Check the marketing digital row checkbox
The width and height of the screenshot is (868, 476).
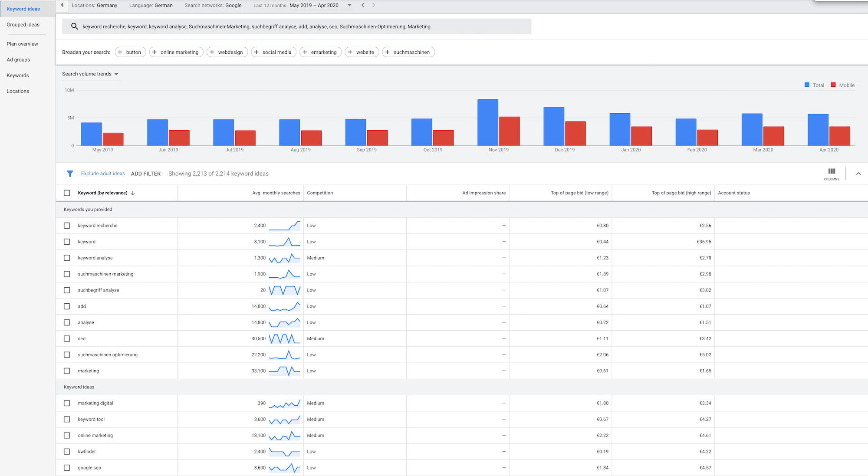[67, 403]
